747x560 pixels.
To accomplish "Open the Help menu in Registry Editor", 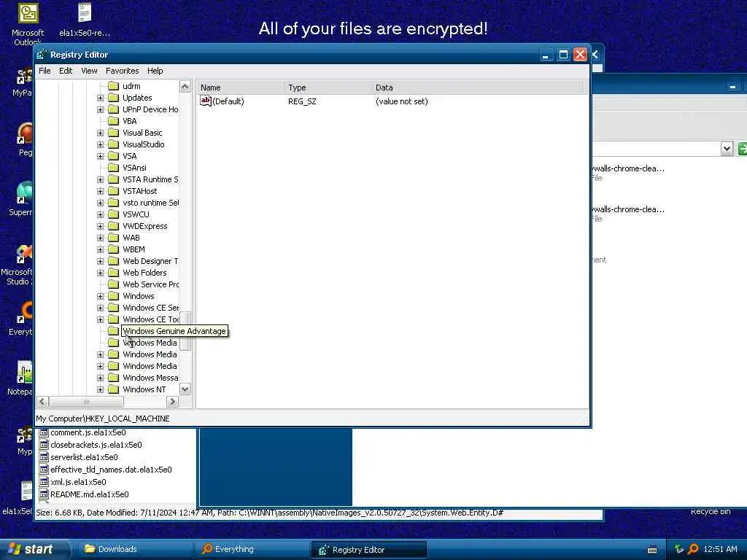I will pos(155,71).
